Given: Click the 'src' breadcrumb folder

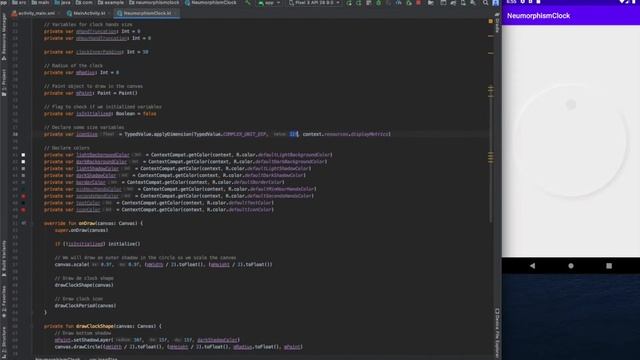Looking at the screenshot, I should point(19,2).
